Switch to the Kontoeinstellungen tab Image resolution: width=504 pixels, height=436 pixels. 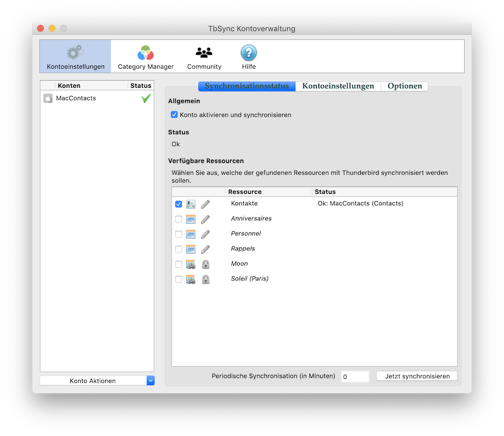tap(338, 86)
